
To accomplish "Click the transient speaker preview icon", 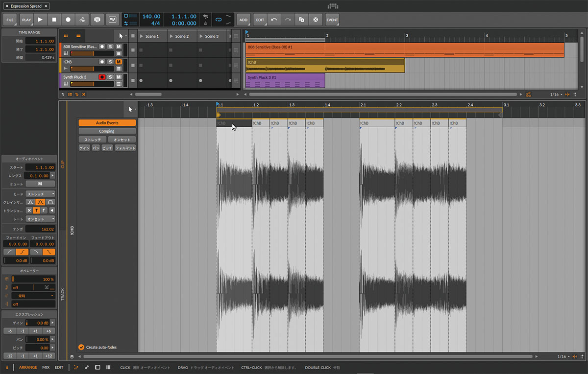I will pos(52,210).
